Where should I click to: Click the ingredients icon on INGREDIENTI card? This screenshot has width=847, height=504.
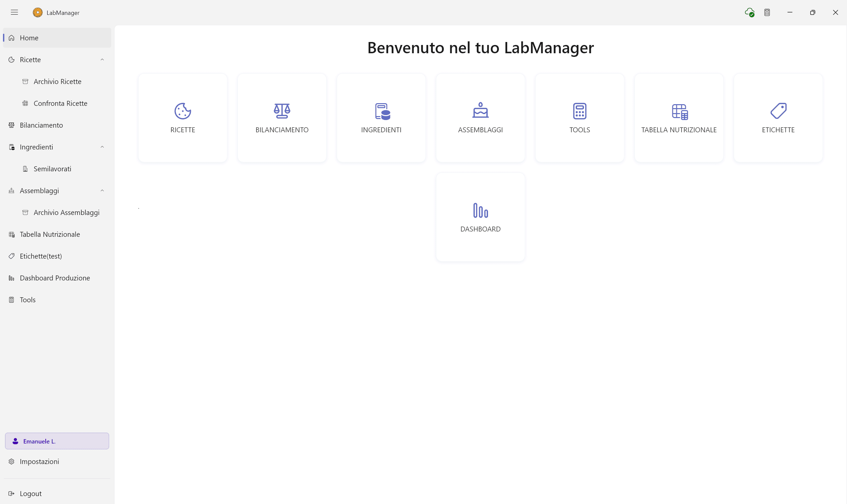pos(381,111)
